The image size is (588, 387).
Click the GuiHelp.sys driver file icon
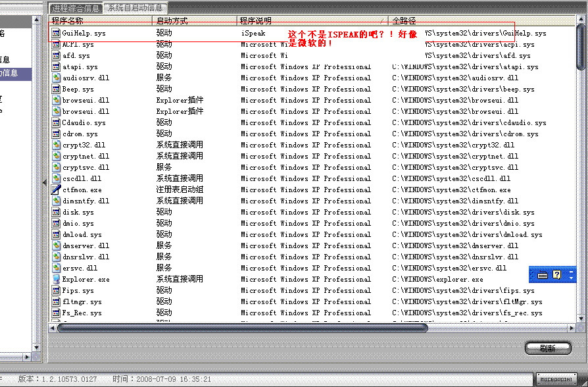click(57, 33)
